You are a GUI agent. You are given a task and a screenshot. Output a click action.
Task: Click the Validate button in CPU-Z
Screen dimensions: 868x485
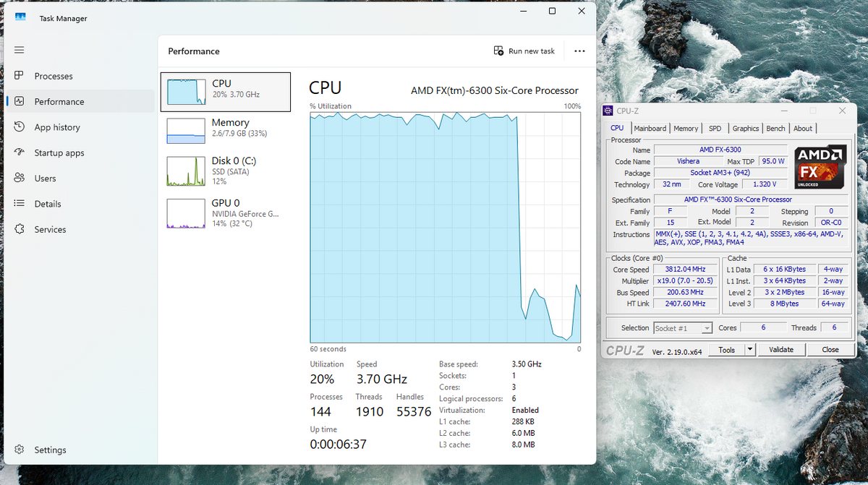pos(781,349)
